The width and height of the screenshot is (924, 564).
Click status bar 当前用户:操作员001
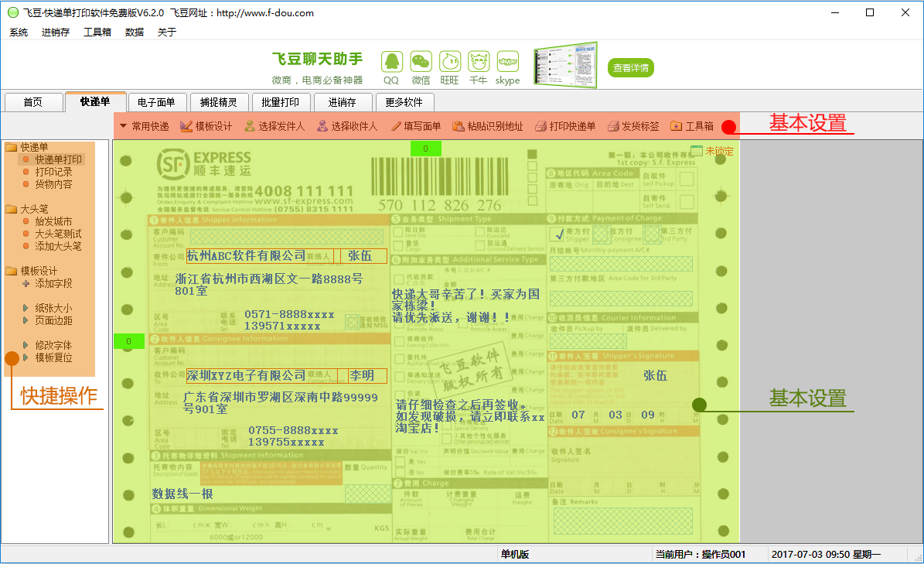click(701, 554)
